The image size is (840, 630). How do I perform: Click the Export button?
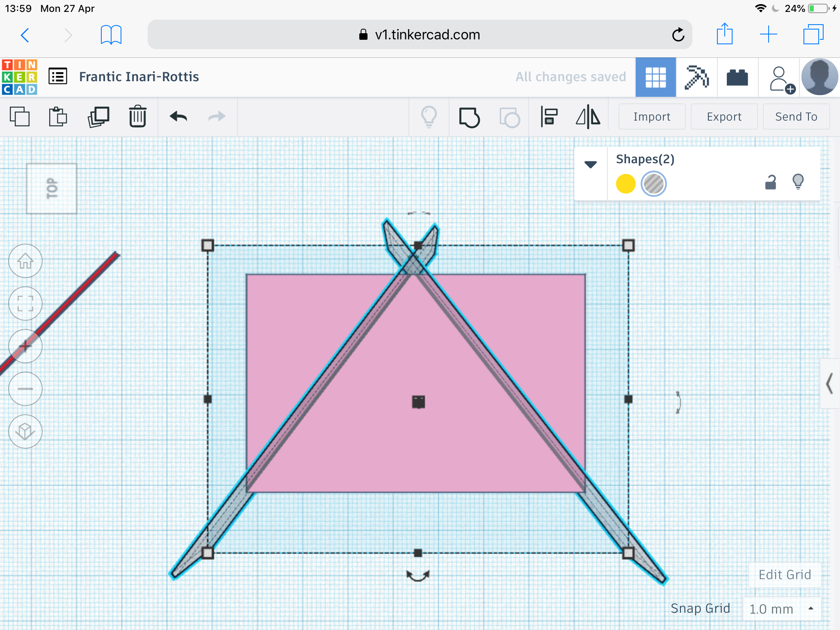[x=724, y=117]
